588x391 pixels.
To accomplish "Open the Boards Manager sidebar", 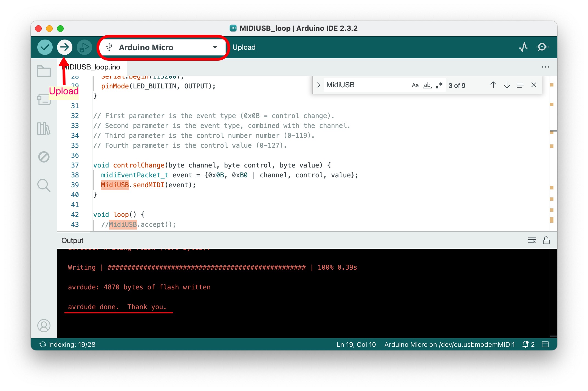I will coord(44,100).
